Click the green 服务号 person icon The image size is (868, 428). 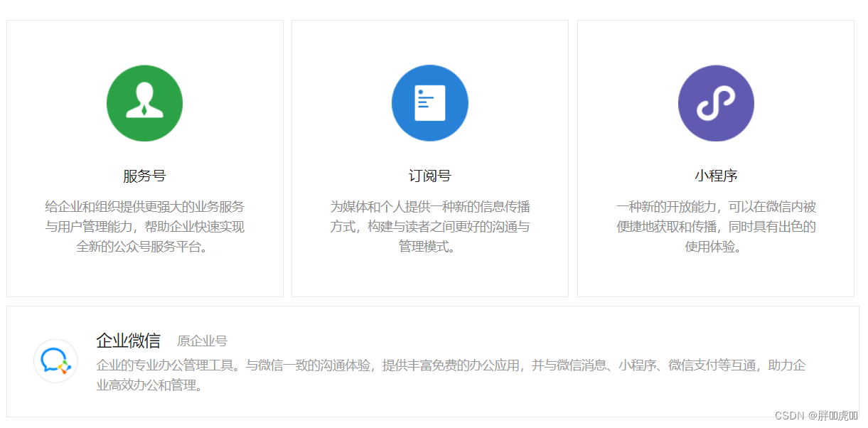tap(144, 103)
